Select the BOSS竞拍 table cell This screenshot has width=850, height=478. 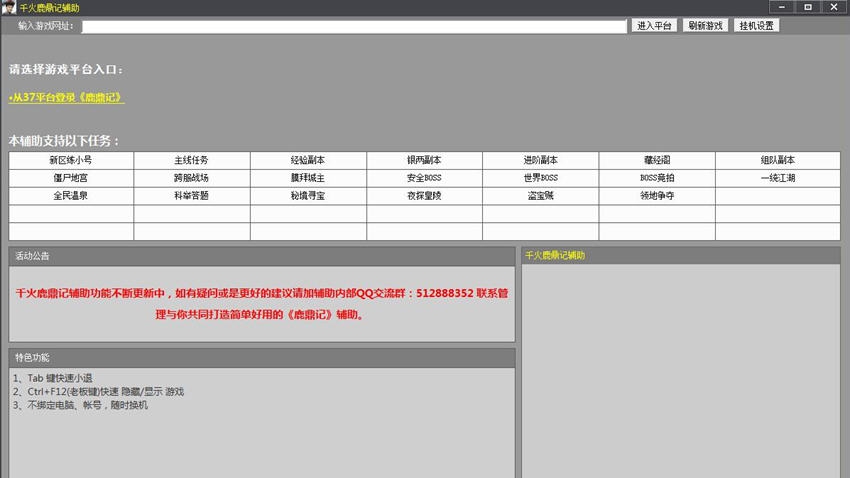tap(657, 178)
